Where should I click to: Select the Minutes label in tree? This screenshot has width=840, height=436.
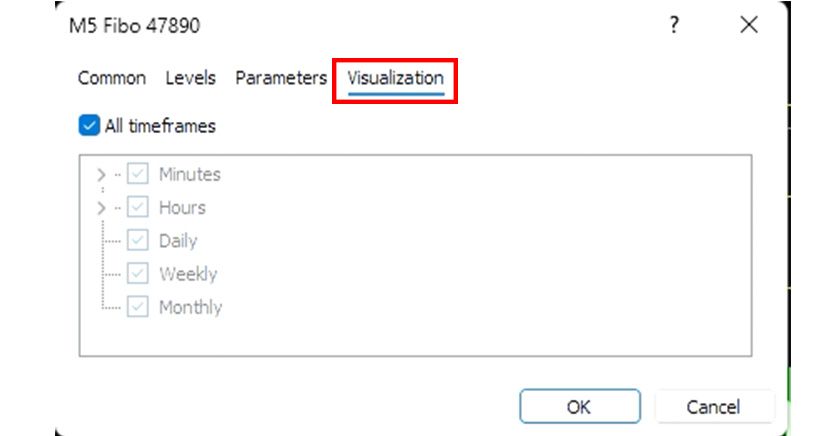tap(189, 175)
